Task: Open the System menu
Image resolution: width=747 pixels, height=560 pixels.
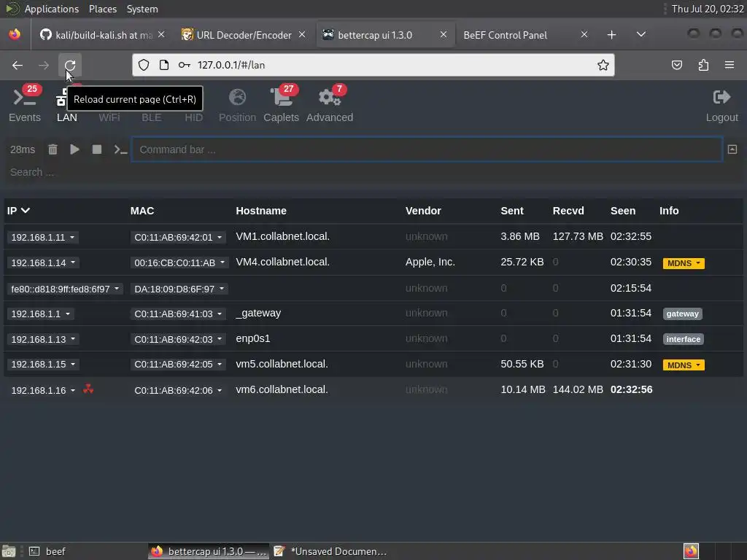Action: [x=142, y=9]
